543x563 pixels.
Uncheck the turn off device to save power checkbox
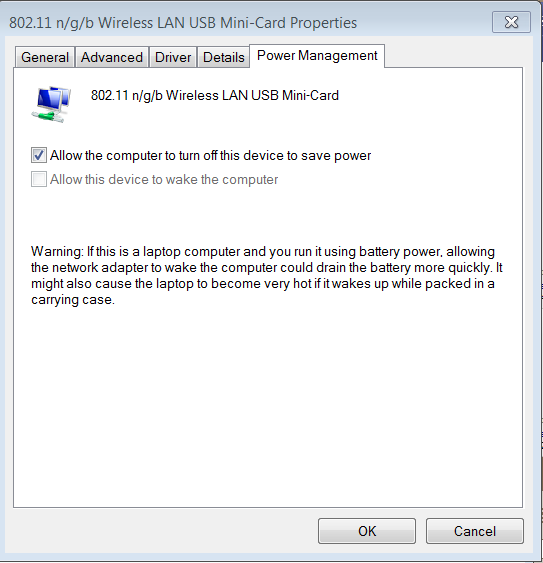(x=39, y=155)
